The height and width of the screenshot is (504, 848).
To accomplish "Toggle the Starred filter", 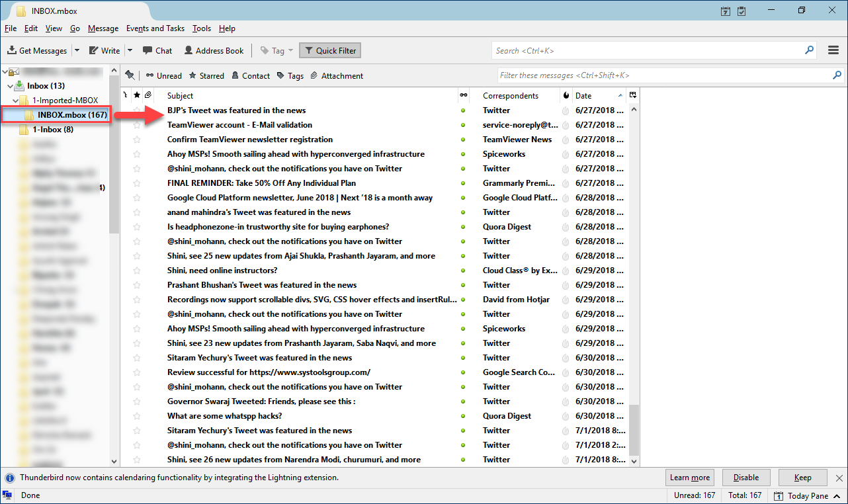I will coord(206,75).
